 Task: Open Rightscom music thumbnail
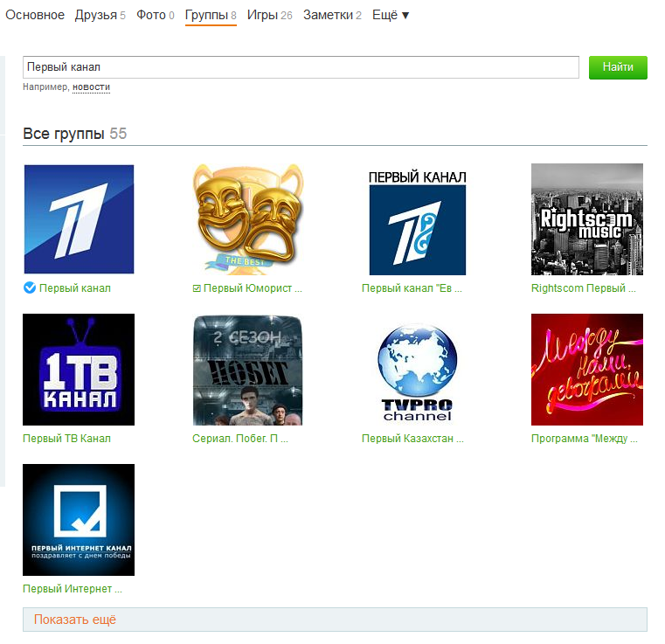coord(587,219)
